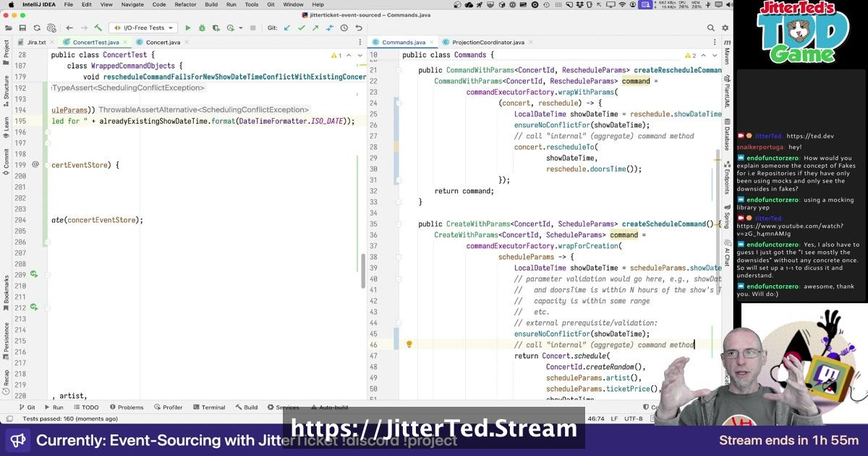Go to previous warning in Commands.java
868x456 pixels.
(702, 55)
